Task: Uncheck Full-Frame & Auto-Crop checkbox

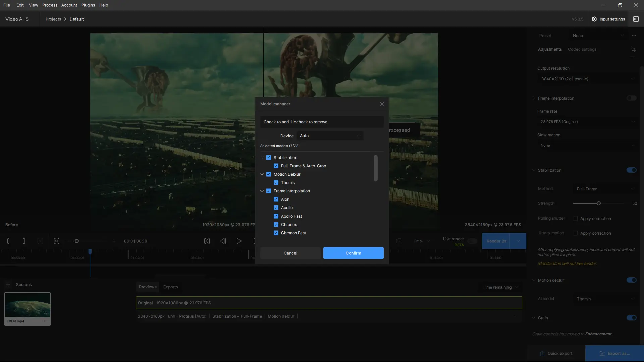Action: point(276,166)
